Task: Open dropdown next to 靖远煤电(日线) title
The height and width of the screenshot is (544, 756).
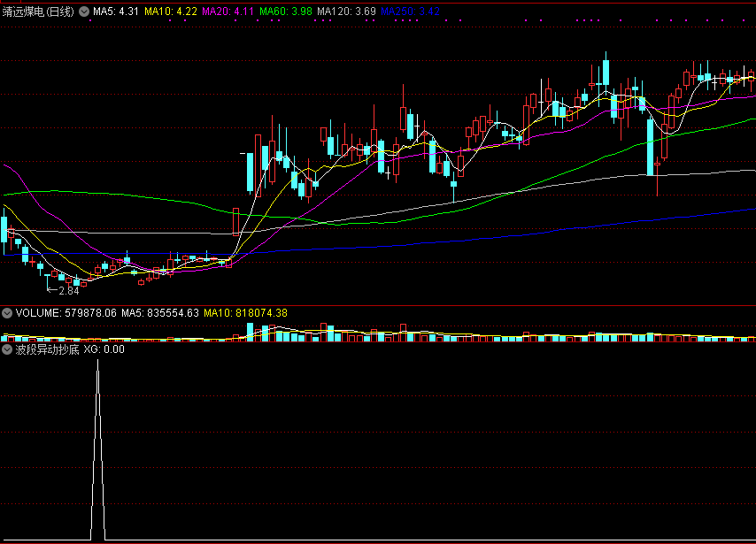Action: tap(84, 11)
